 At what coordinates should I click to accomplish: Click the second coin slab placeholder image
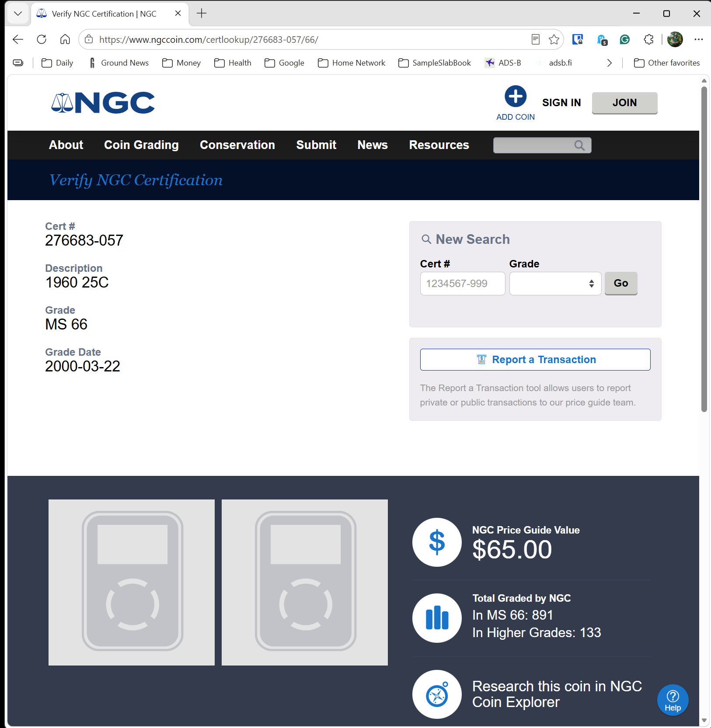305,582
